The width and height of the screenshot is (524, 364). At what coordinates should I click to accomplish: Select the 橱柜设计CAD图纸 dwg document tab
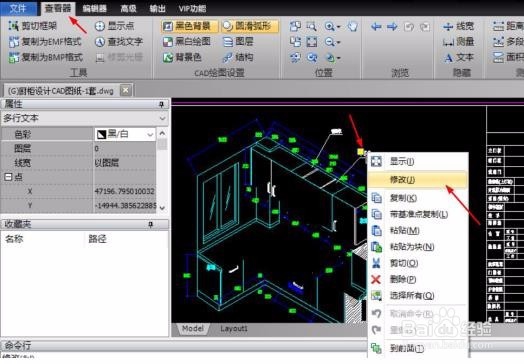(61, 91)
